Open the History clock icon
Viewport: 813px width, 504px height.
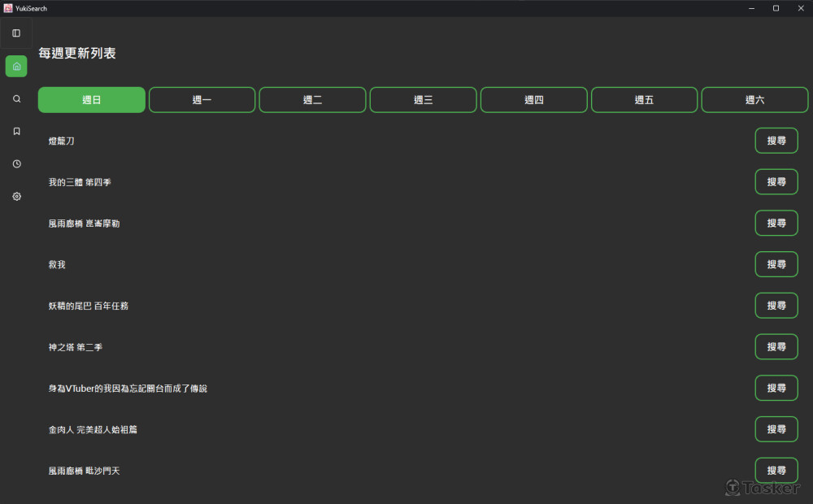pos(16,164)
